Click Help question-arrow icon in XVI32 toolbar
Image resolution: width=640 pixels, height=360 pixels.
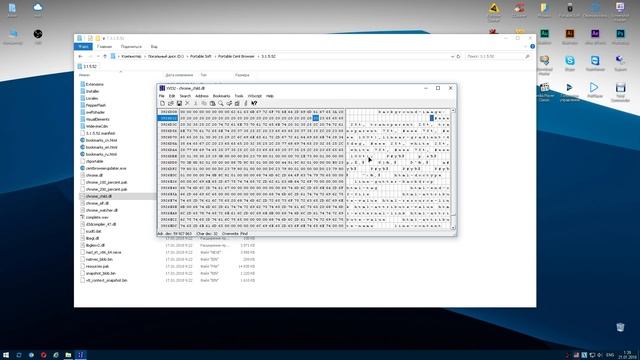pos(254,103)
